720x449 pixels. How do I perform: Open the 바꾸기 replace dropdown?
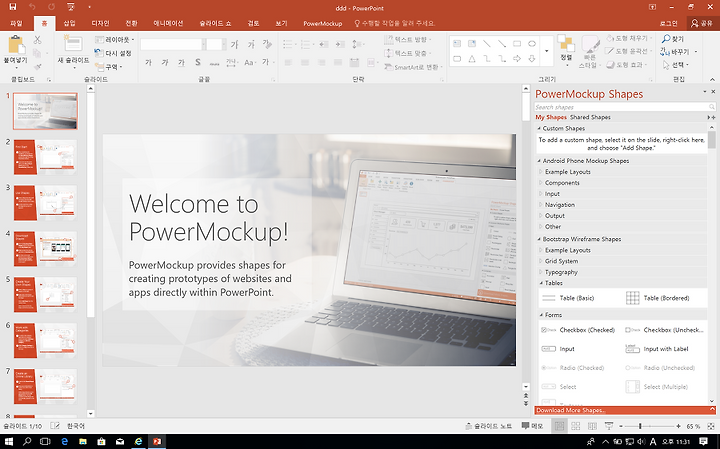coord(679,52)
